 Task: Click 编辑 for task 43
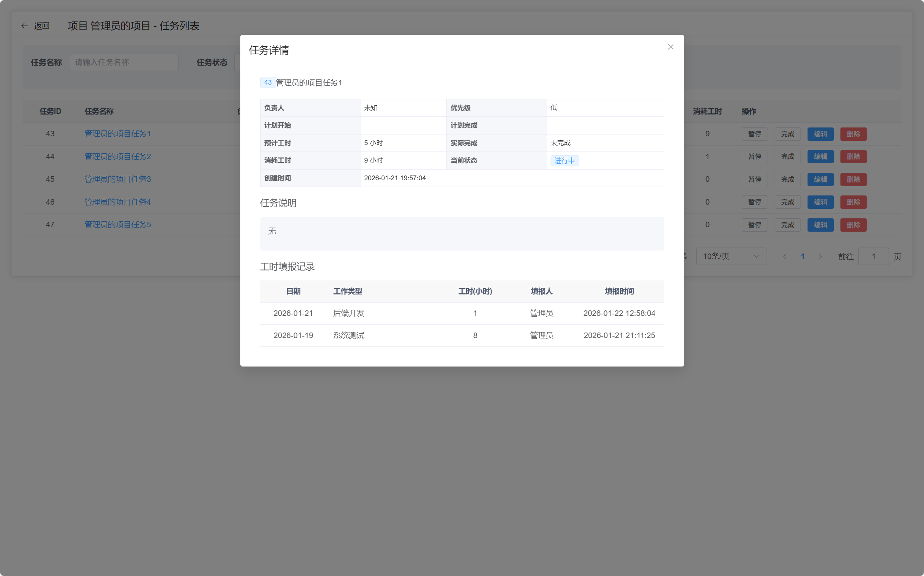(x=820, y=134)
